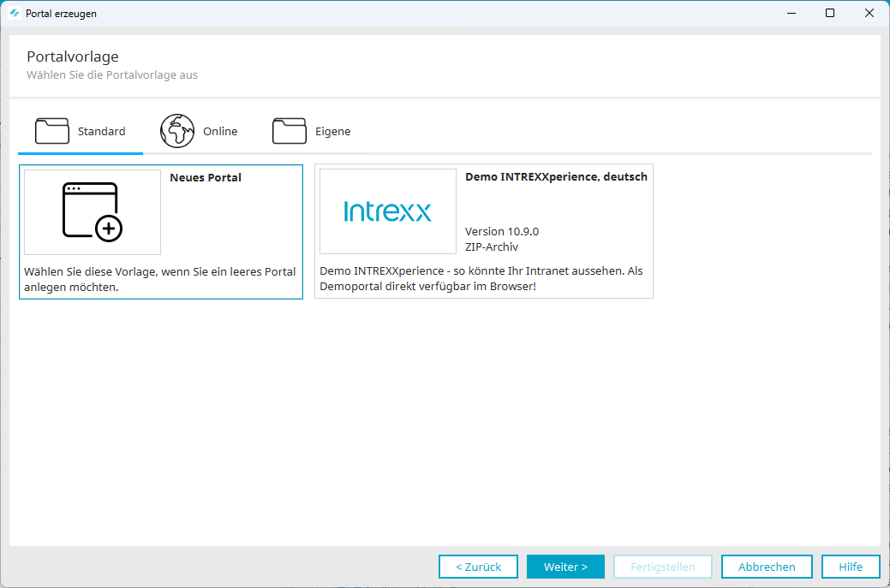
Task: Click the Intrexx app icon in title bar
Action: [x=15, y=14]
